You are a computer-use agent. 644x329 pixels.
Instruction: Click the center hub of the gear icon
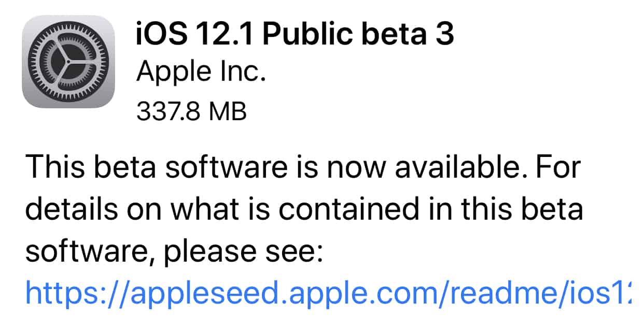(x=68, y=62)
